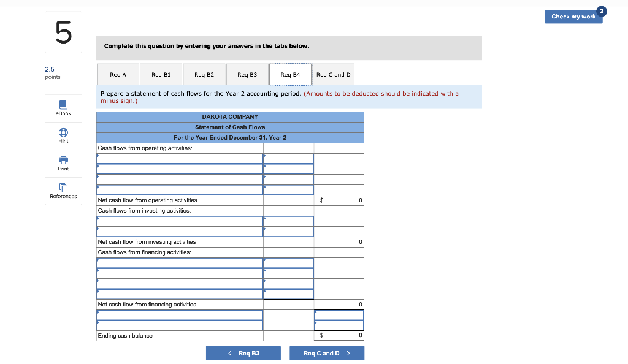Select the Req B1 tab
This screenshot has width=628, height=364.
coord(161,74)
